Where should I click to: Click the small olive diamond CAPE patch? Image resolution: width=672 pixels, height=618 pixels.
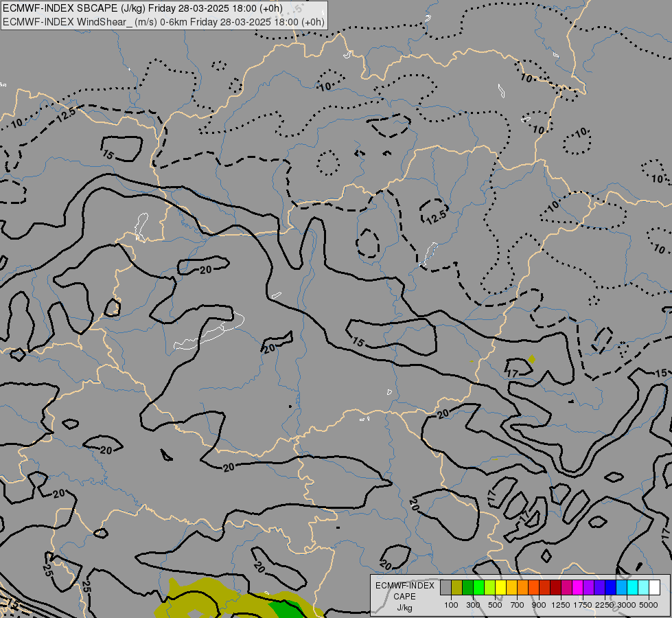532,359
